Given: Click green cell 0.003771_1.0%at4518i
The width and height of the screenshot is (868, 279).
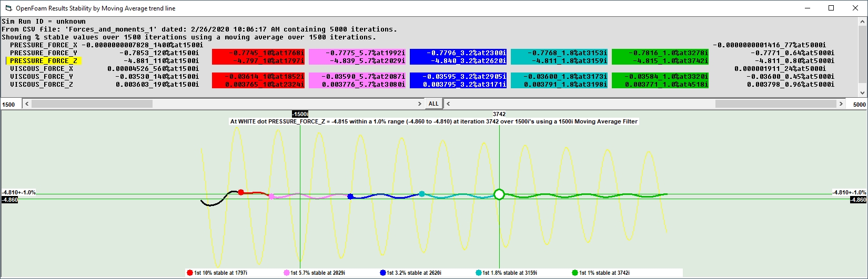Looking at the screenshot, I should 660,85.
